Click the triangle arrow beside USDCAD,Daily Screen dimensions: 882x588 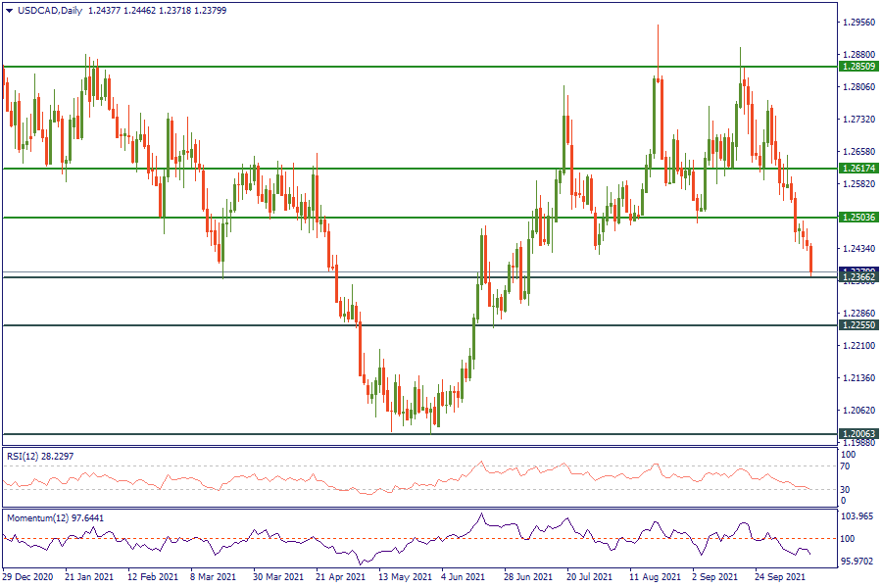pos(10,10)
